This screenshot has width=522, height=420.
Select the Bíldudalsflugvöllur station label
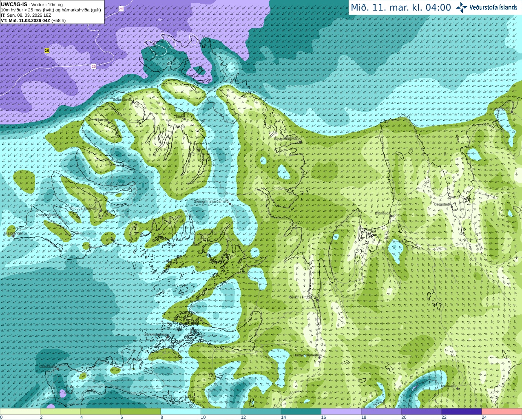click(x=85, y=208)
